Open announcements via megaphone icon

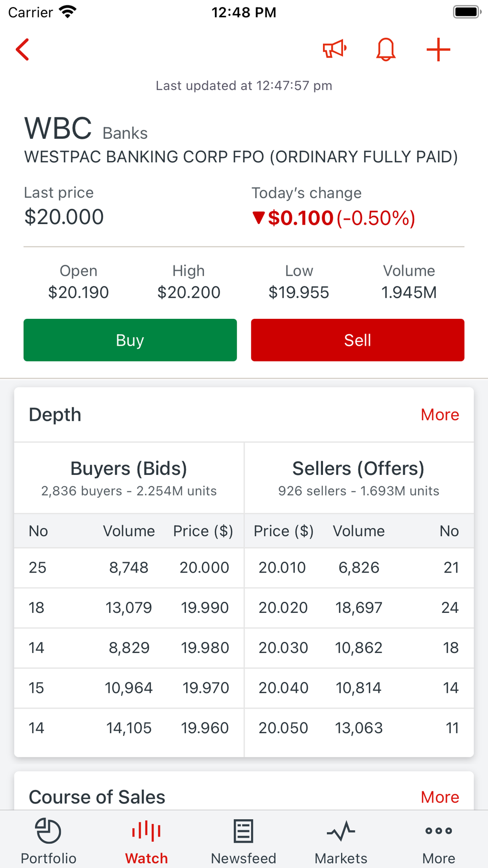coord(334,49)
